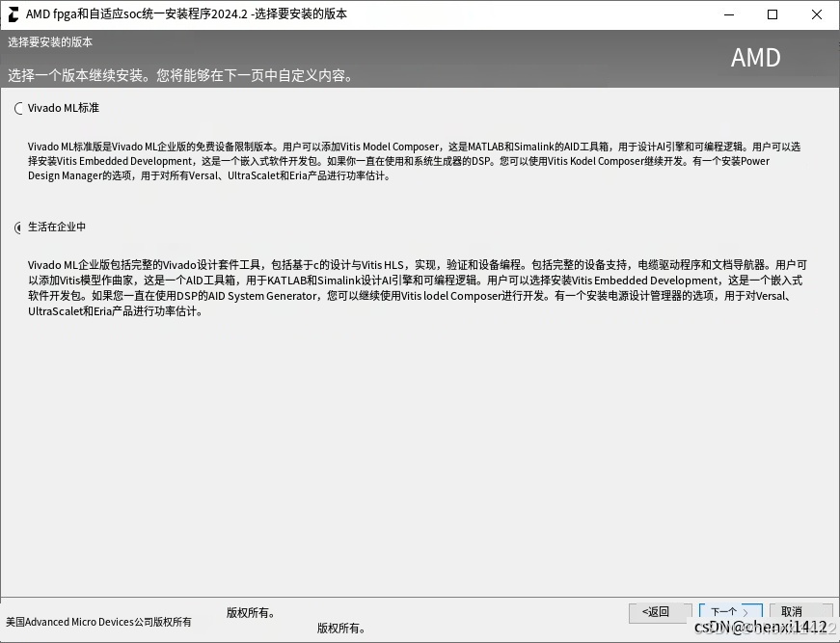Click the Vivado ML企业版 description paragraph
Viewport: 840px width, 643px height.
pos(418,288)
